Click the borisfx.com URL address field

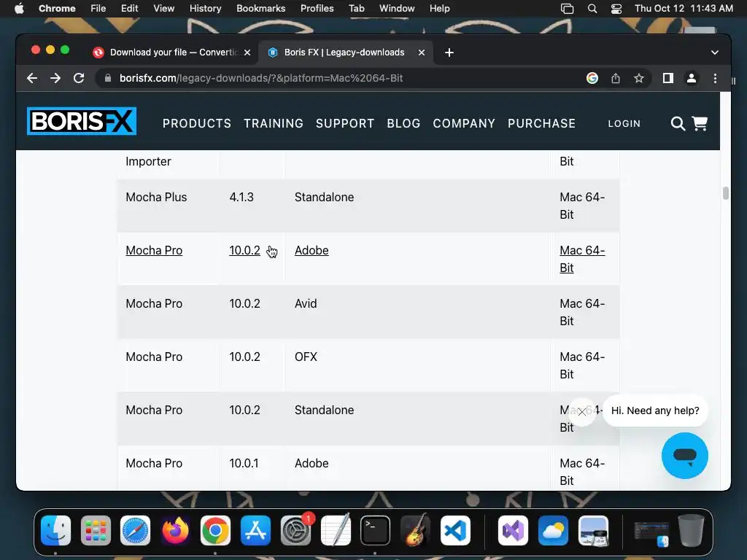pos(261,78)
